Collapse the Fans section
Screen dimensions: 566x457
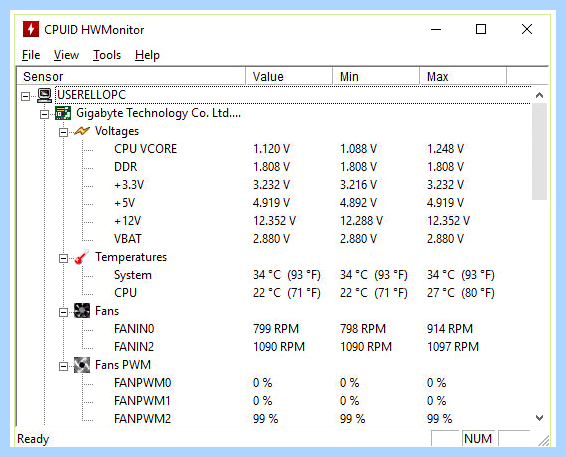click(x=63, y=312)
